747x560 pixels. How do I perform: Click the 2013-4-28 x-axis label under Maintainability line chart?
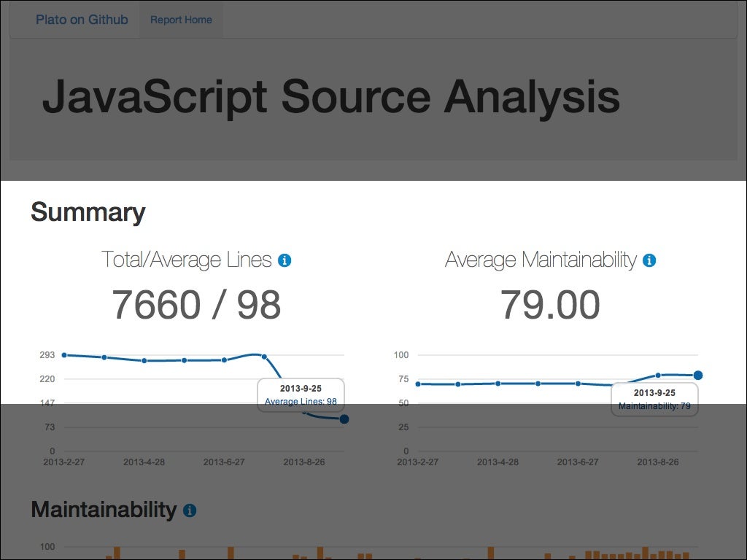(x=498, y=462)
